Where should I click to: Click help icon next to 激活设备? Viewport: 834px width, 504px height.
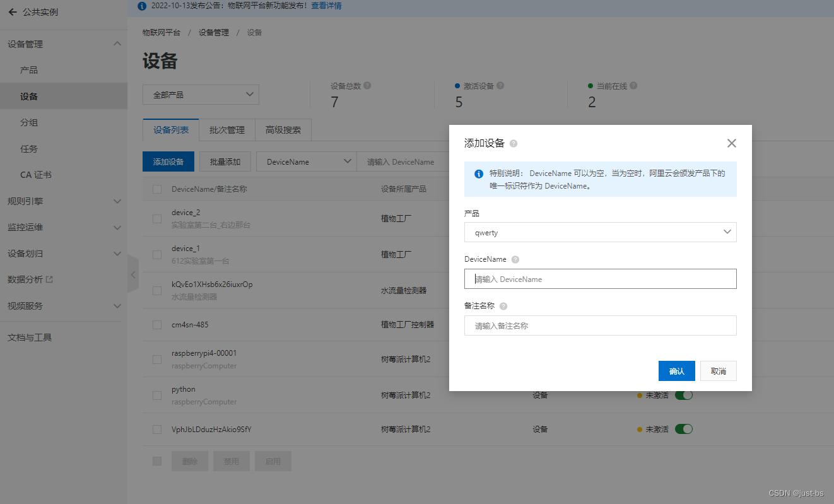(x=500, y=86)
